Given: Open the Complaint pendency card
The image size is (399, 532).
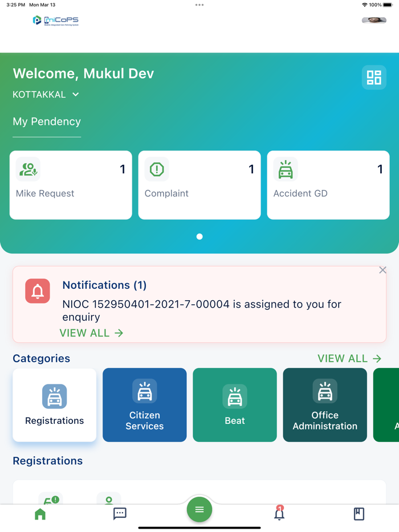Looking at the screenshot, I should point(199,185).
